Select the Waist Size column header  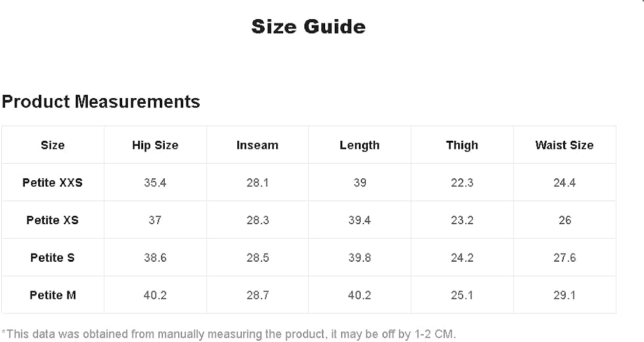click(564, 145)
